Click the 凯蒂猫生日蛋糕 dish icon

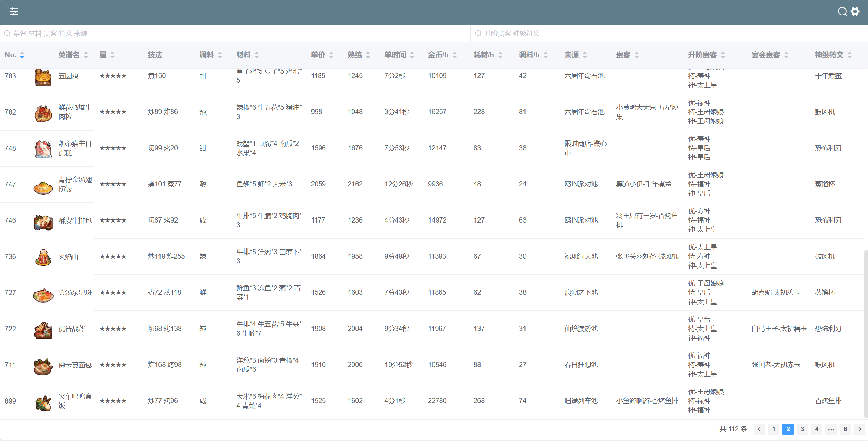point(43,149)
